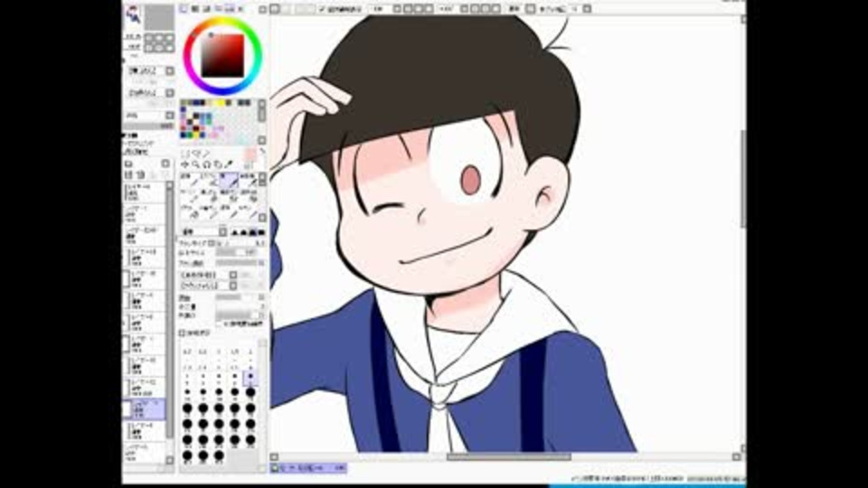Select the move tool
Image resolution: width=868 pixels, height=488 pixels.
coord(184,164)
